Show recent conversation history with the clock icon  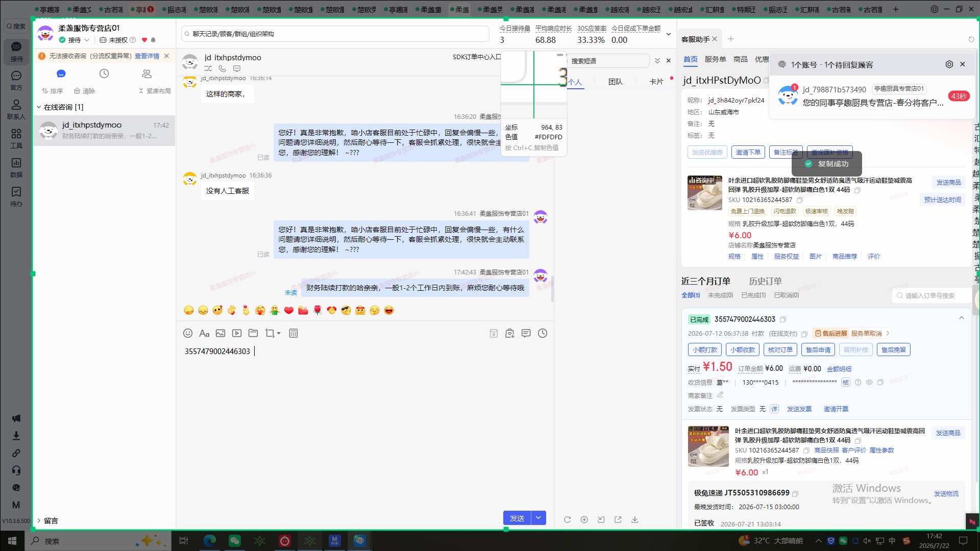pyautogui.click(x=104, y=74)
